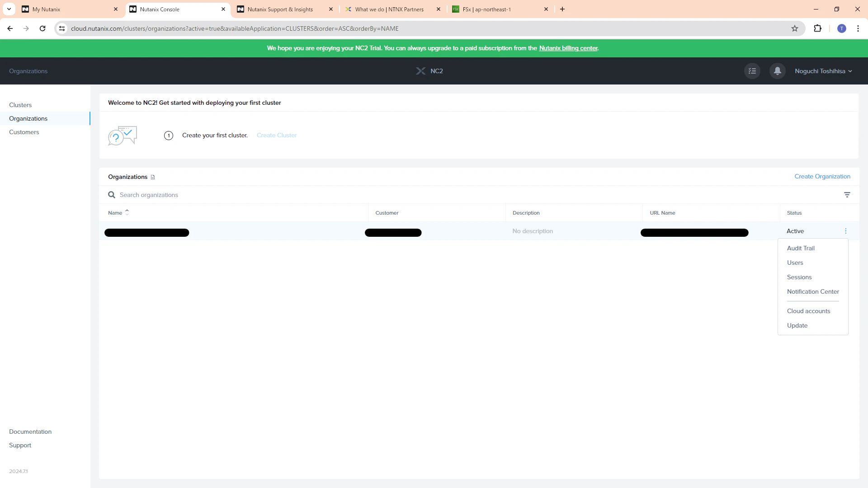
Task: Go back to previous page
Action: [10, 28]
